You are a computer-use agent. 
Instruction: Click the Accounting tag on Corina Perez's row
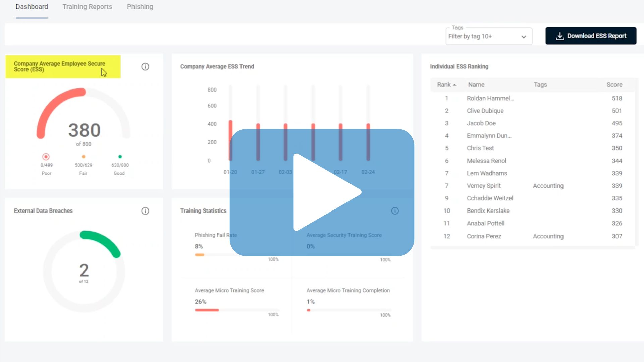pos(548,236)
